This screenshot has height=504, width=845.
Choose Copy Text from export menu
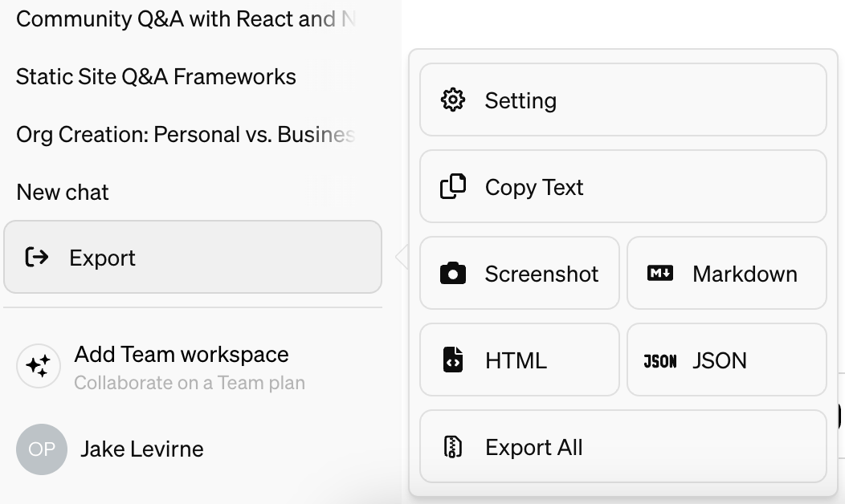623,187
